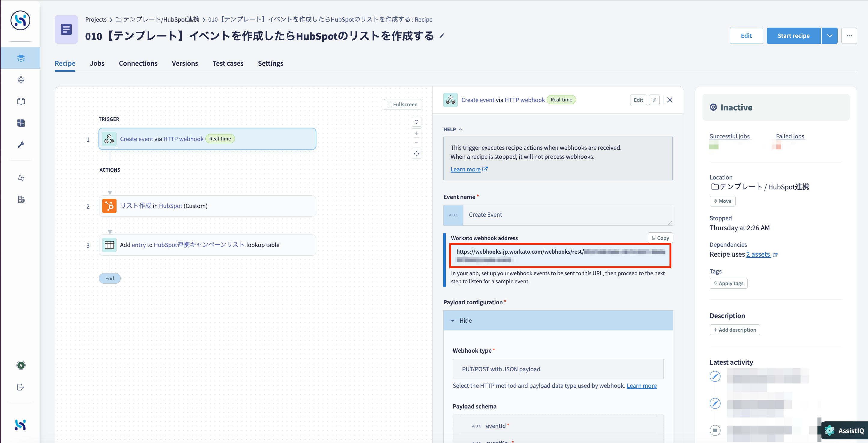Select trigger step Create event via HTTP webhook

207,139
